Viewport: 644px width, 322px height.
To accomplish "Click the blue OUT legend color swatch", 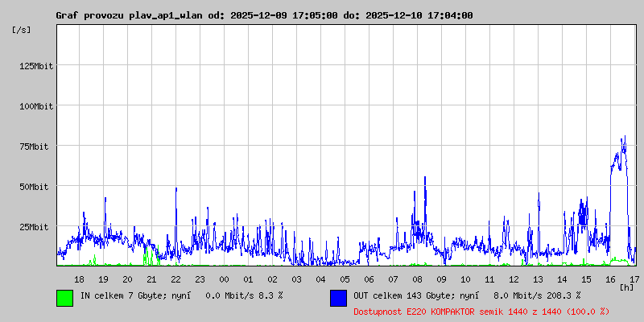I will [338, 297].
